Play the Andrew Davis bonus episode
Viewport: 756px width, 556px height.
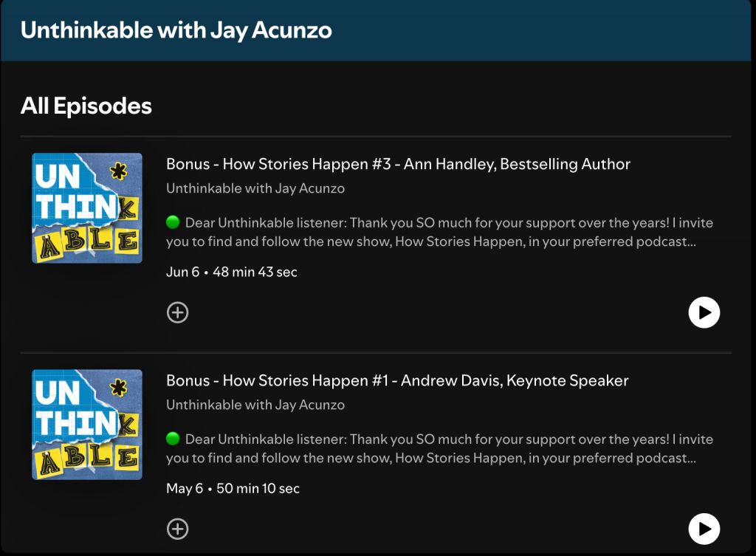pos(704,529)
